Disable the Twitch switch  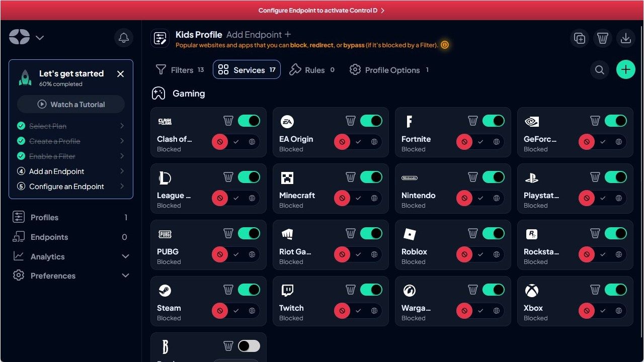pyautogui.click(x=371, y=290)
